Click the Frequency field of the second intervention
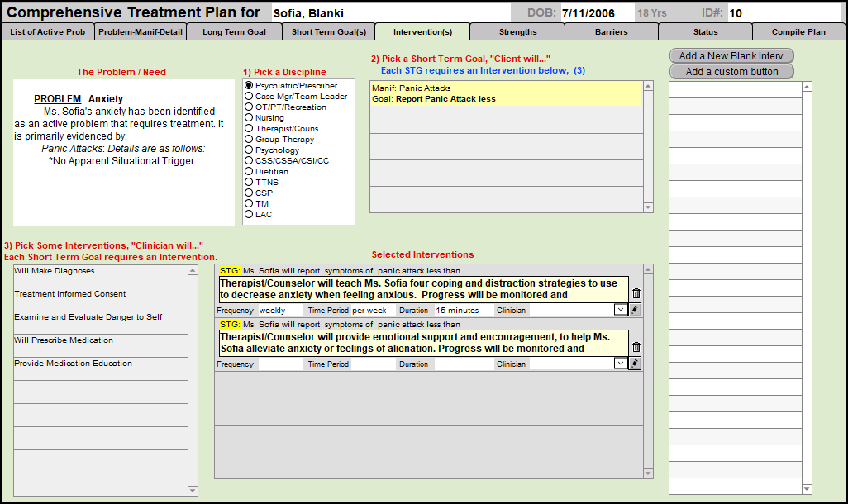 279,364
